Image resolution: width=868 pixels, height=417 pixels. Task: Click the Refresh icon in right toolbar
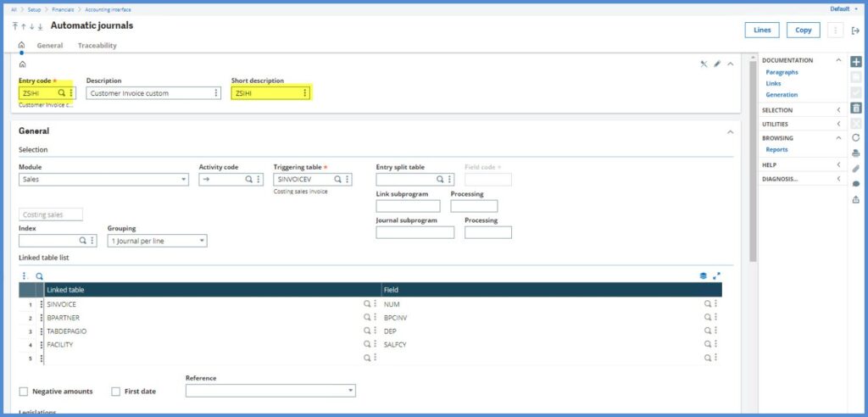click(x=855, y=137)
